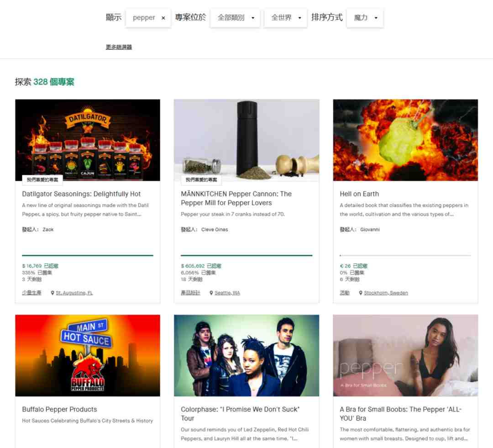Viewport: 493px width, 448px height.
Task: Click the 更多篩選器 more filters link
Action: pyautogui.click(x=119, y=47)
